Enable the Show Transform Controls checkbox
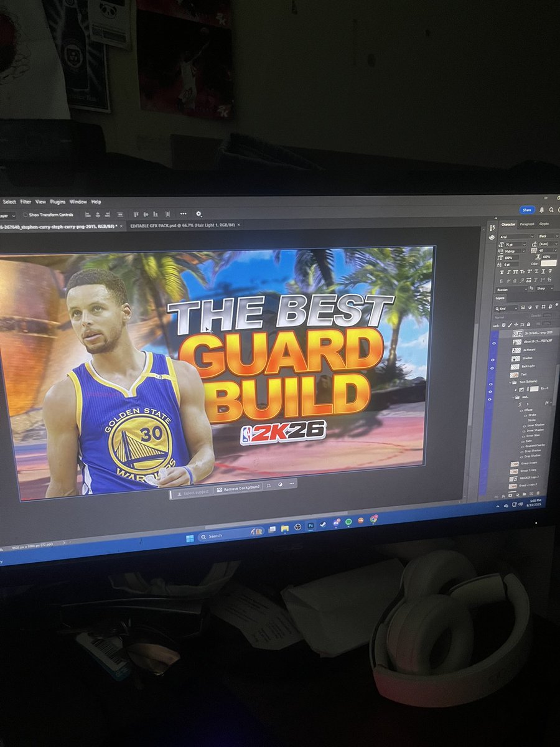This screenshot has width=560, height=747. [x=24, y=215]
